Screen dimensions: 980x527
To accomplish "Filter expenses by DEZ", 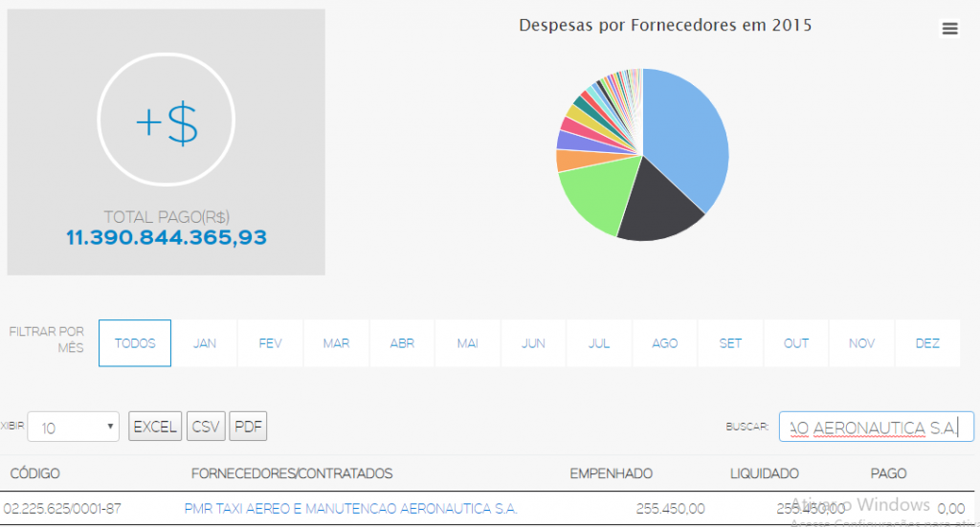I will click(927, 343).
